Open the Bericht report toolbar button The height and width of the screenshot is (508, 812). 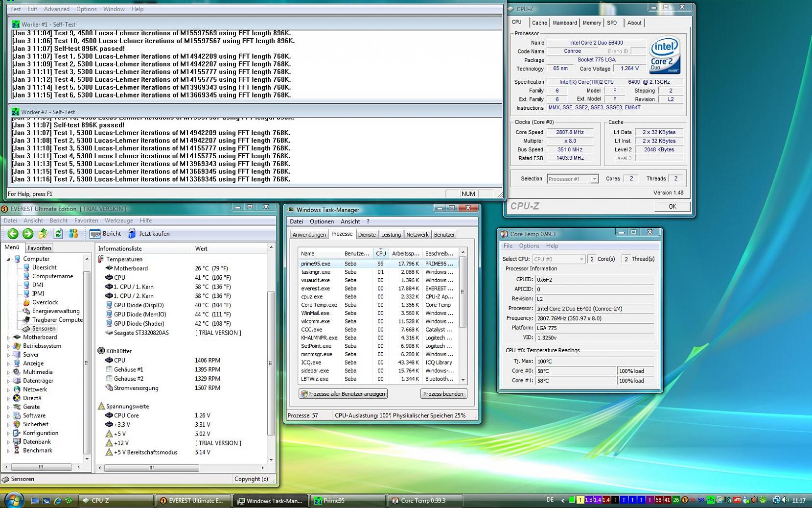pos(105,234)
